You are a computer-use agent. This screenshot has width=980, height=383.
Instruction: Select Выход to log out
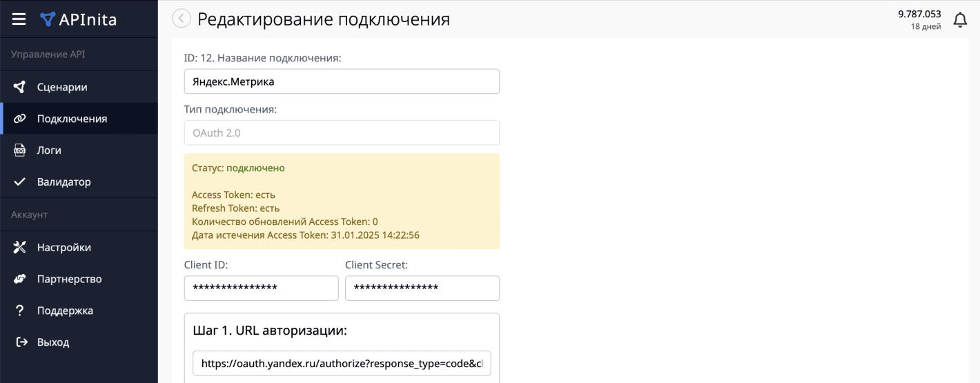(x=52, y=342)
